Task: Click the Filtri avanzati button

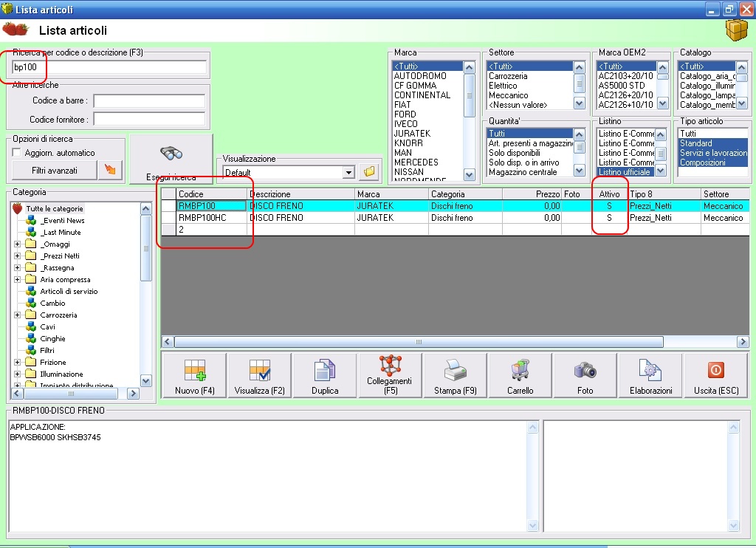Action: (54, 171)
